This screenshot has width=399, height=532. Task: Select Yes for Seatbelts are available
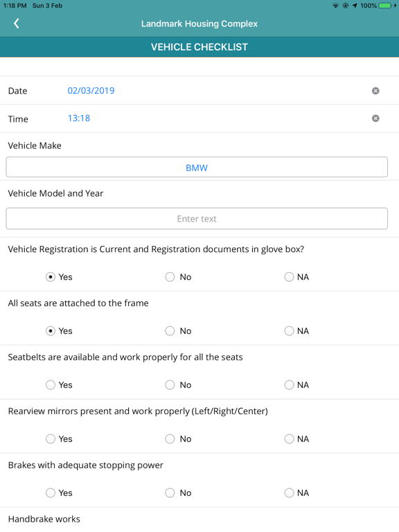pos(51,384)
